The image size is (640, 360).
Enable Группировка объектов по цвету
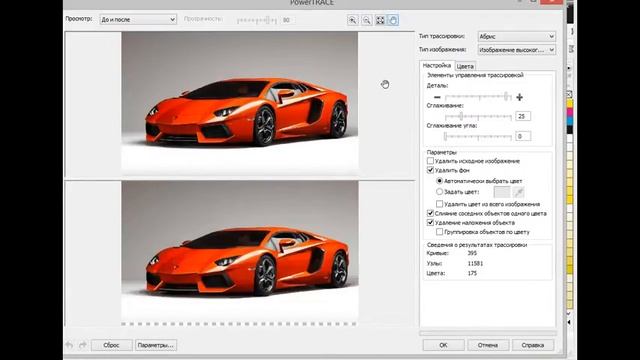(x=439, y=232)
